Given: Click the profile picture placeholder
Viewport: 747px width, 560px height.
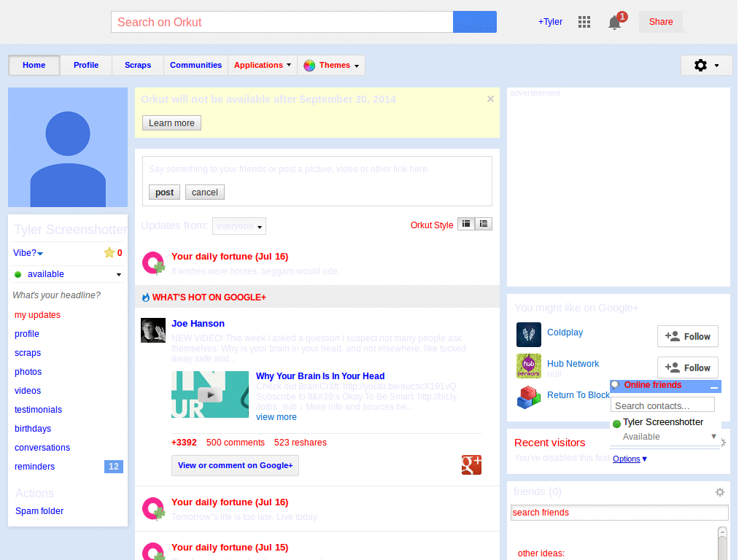Looking at the screenshot, I should click(68, 147).
